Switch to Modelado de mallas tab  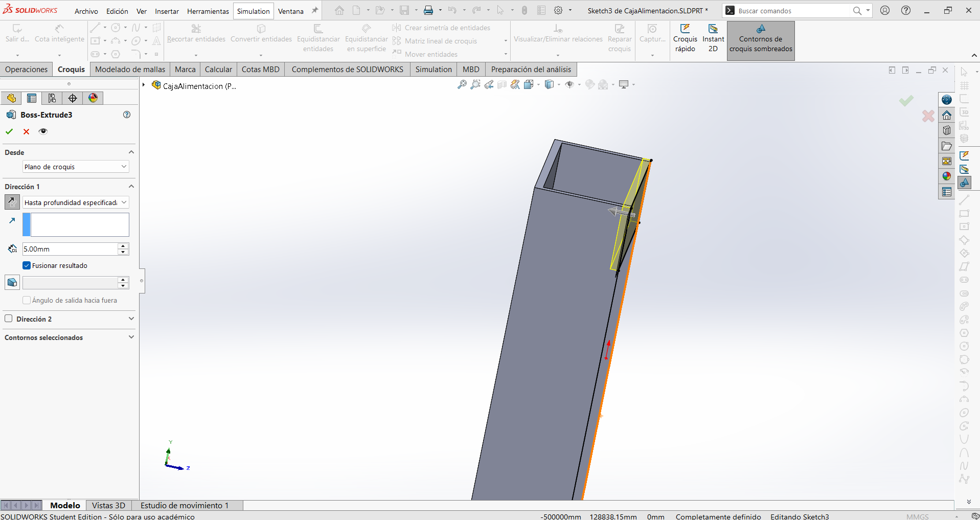[x=130, y=70]
